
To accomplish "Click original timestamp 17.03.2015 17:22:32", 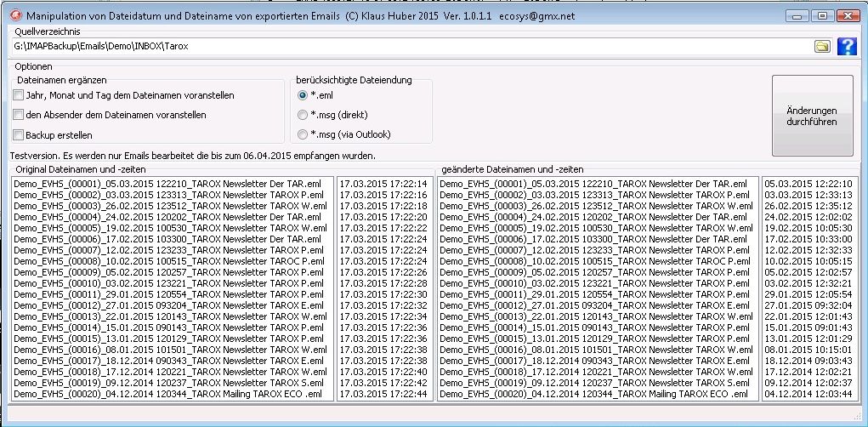I will click(383, 305).
